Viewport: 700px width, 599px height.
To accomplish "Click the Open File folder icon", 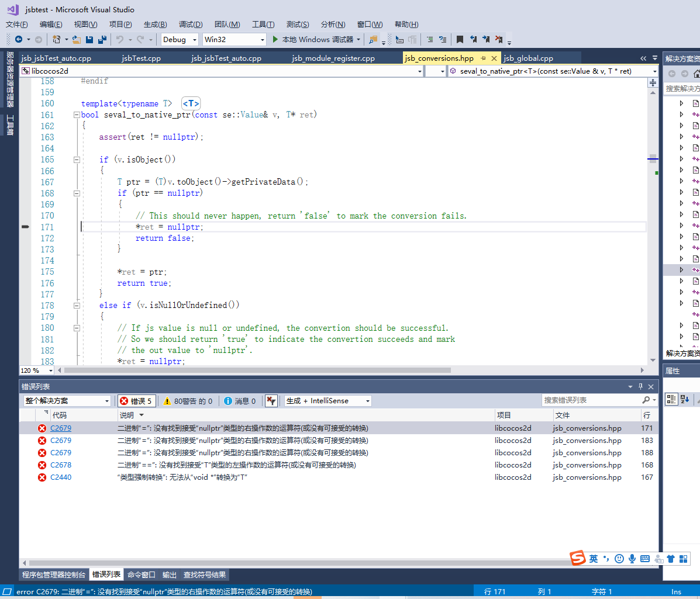I will (x=77, y=39).
